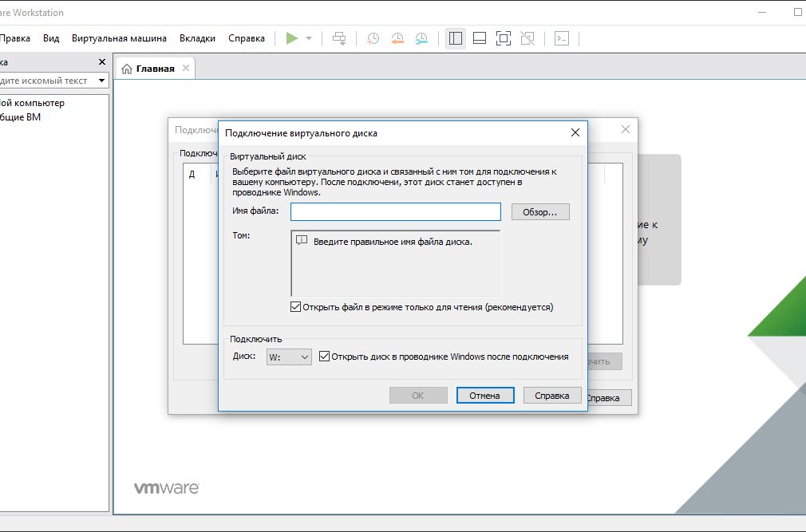Click the Имя файла input field
The image size is (806, 532).
pos(396,211)
